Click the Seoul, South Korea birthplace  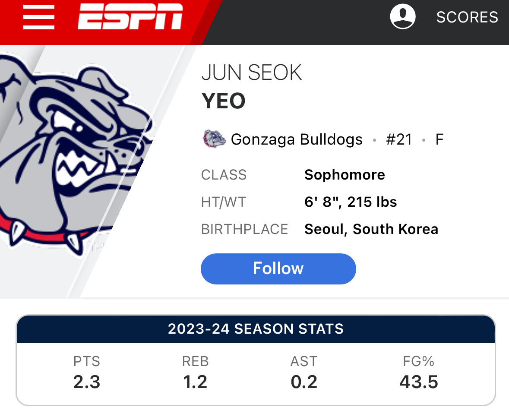[x=371, y=229]
